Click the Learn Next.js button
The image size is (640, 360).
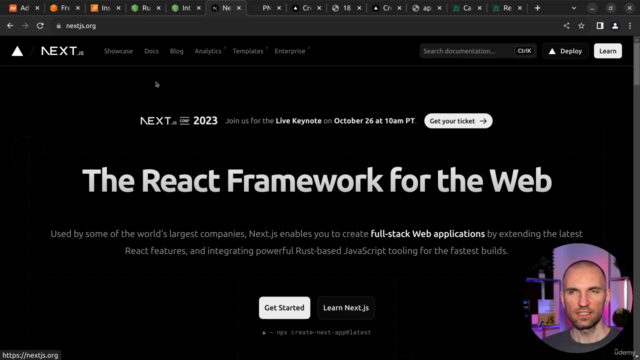click(x=346, y=308)
